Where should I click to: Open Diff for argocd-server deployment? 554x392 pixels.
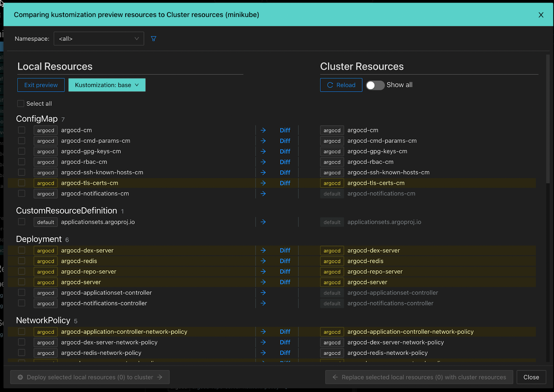(285, 282)
